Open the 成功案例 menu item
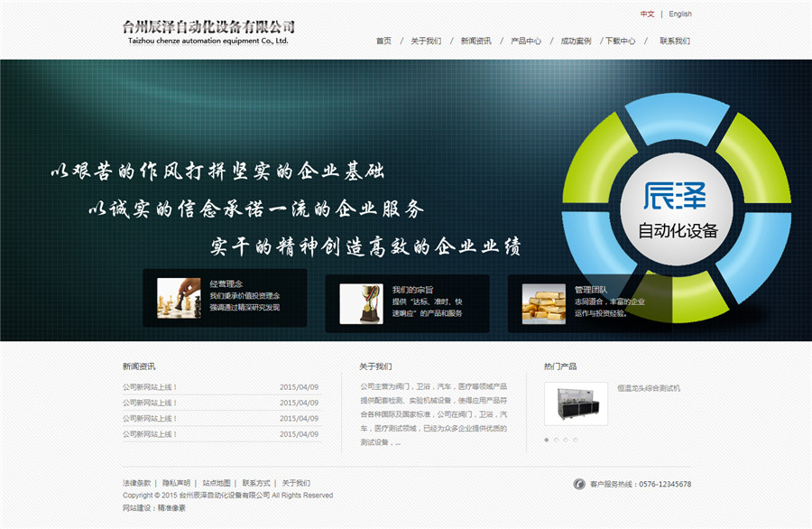Screen dimensions: 812x529 click(x=576, y=41)
